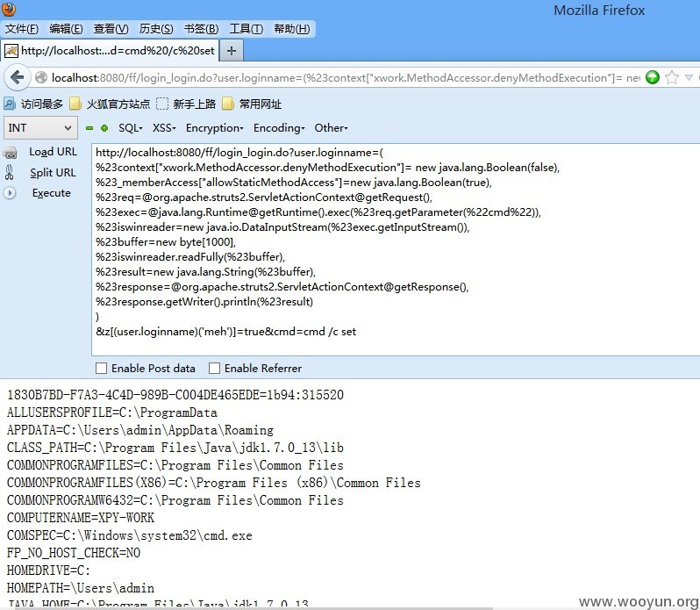The width and height of the screenshot is (700, 610).
Task: Click the '%23response.getWriter().println(%23result)' line
Action: tap(204, 302)
